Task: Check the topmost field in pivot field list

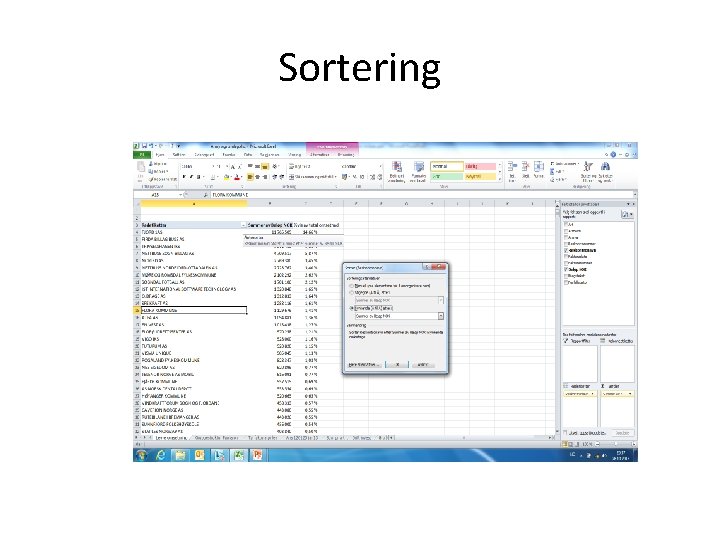Action: 566,225
